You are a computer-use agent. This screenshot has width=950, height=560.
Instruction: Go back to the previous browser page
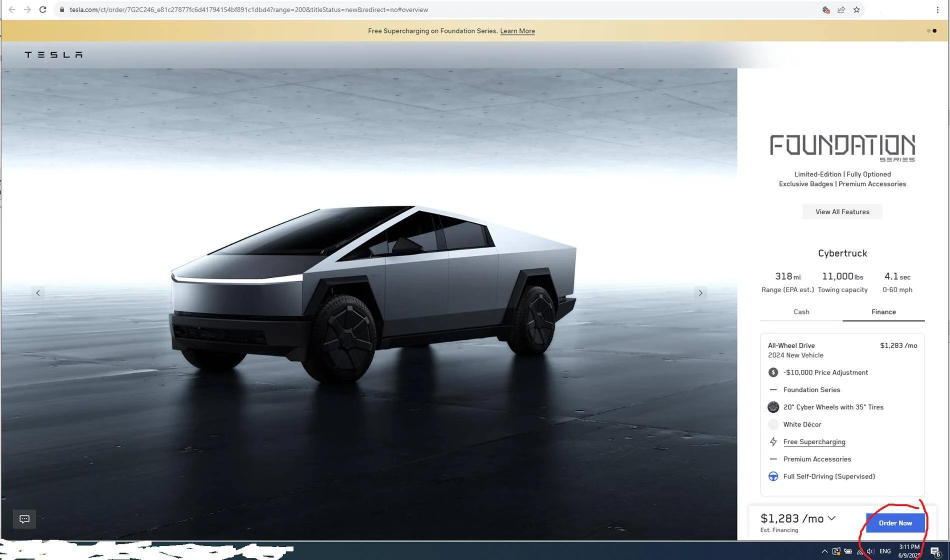[x=12, y=9]
